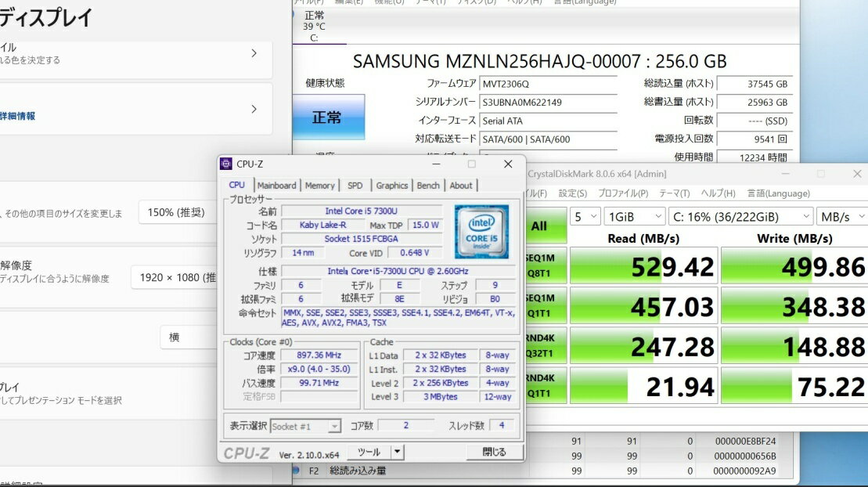Screen dimensions: 868x487
Task: Click the blue 正常 health status indicator
Action: (327, 117)
